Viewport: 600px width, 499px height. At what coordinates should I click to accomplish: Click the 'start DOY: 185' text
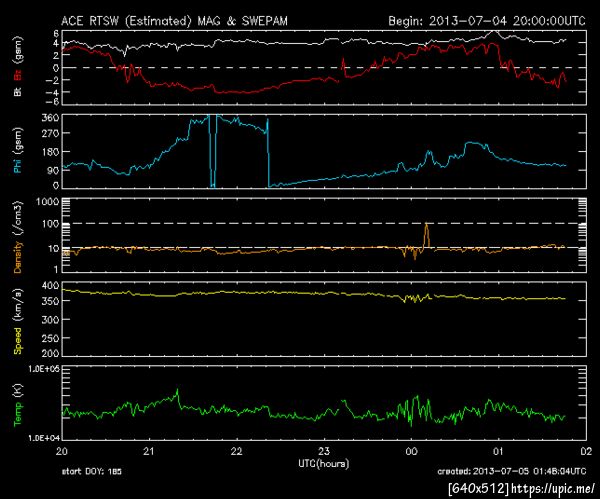(92, 471)
